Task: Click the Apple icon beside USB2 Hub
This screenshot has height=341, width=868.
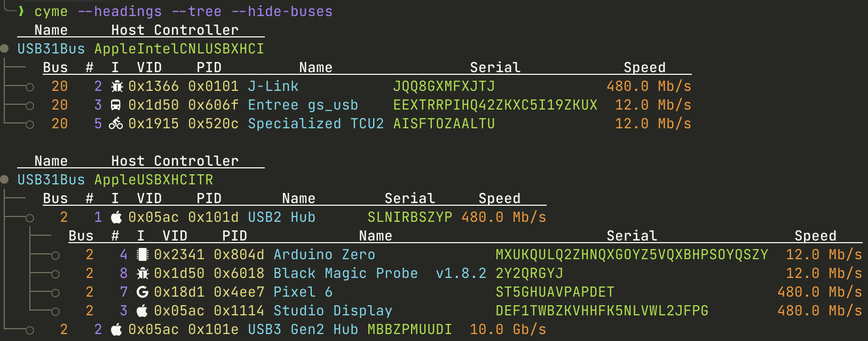Action: (x=116, y=217)
